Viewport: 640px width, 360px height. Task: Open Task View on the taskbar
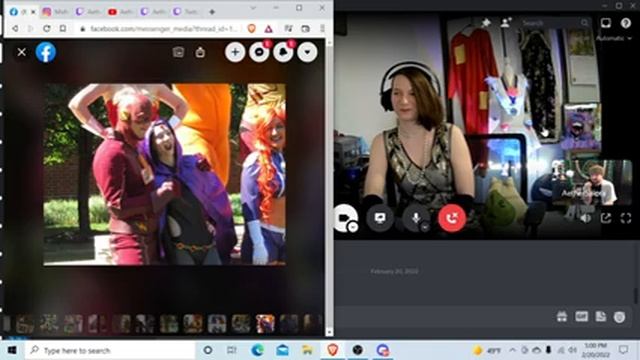[x=231, y=350]
